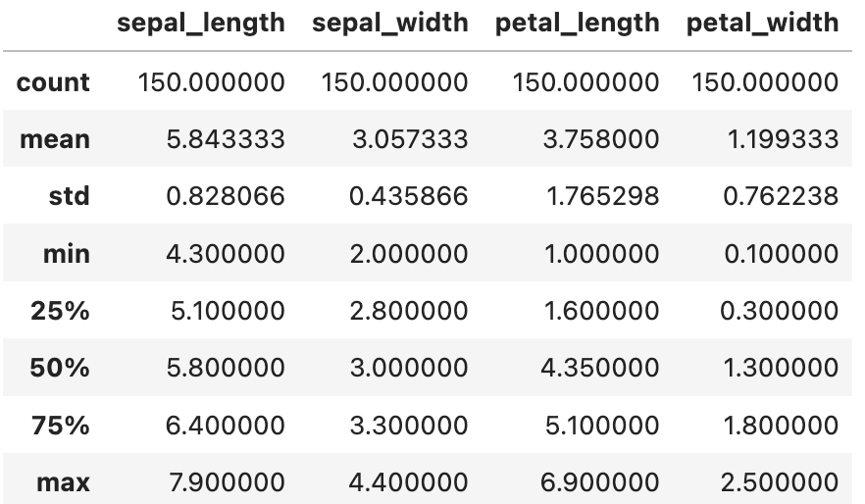Click the 25% row label
The width and height of the screenshot is (865, 504).
[x=60, y=311]
